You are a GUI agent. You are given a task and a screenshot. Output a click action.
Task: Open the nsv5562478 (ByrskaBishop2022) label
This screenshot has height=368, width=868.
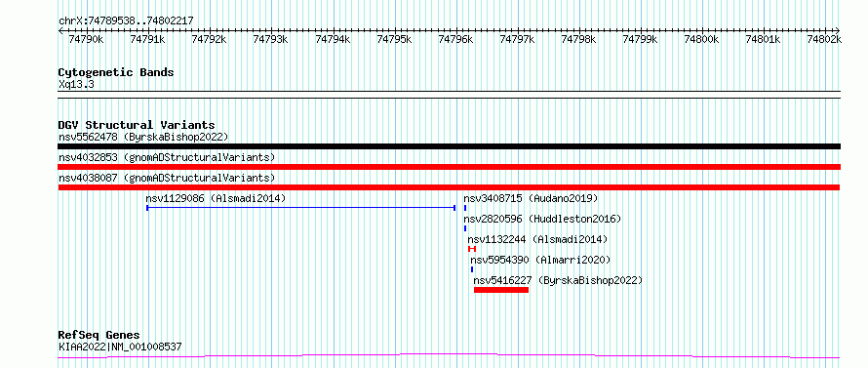143,137
